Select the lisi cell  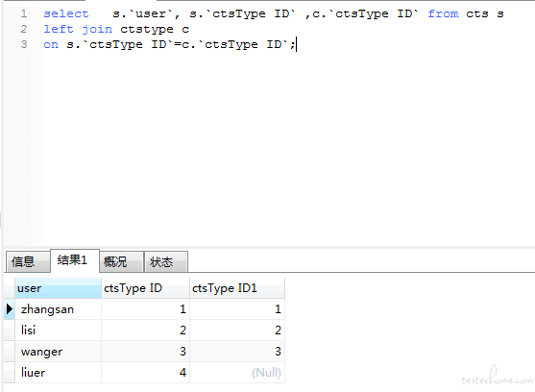58,331
